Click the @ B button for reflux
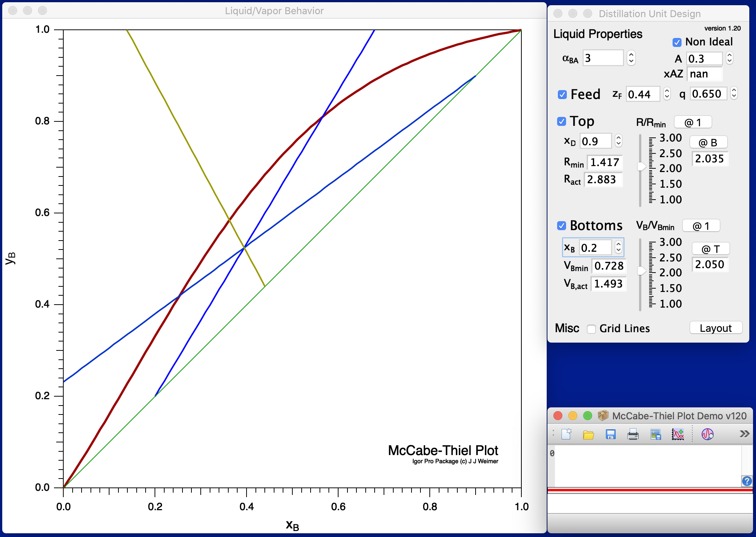Screen dimensions: 756x537 click(x=708, y=142)
